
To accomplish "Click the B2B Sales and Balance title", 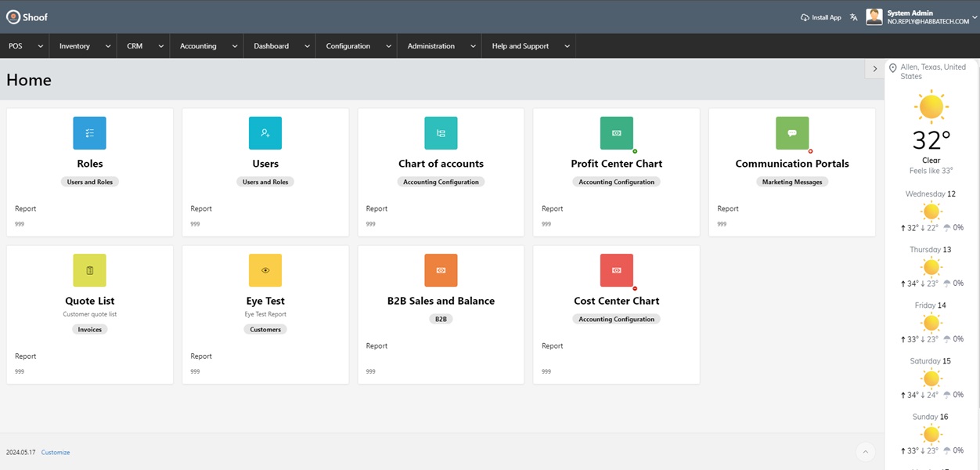I will pos(441,301).
